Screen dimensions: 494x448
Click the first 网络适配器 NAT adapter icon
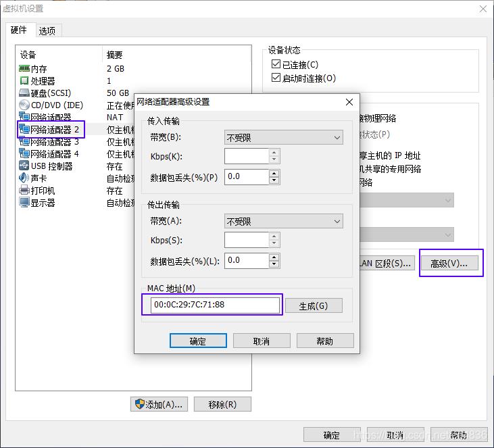[24, 117]
